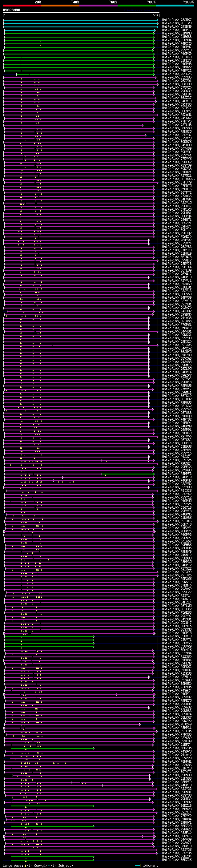Select hit UniRef100_A9XAM1
Screen dimensions: 197x868
tap(177, 115)
